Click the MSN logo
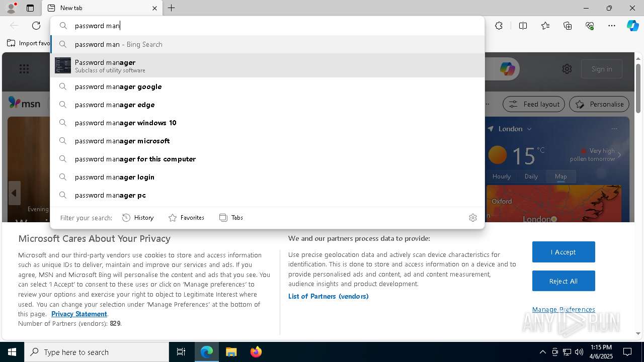The height and width of the screenshot is (362, 644). click(x=24, y=103)
